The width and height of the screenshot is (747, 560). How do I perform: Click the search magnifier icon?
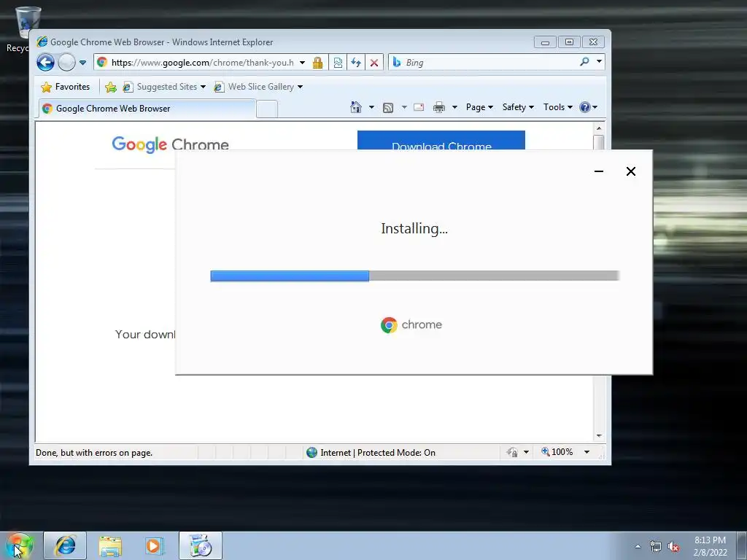[584, 61]
